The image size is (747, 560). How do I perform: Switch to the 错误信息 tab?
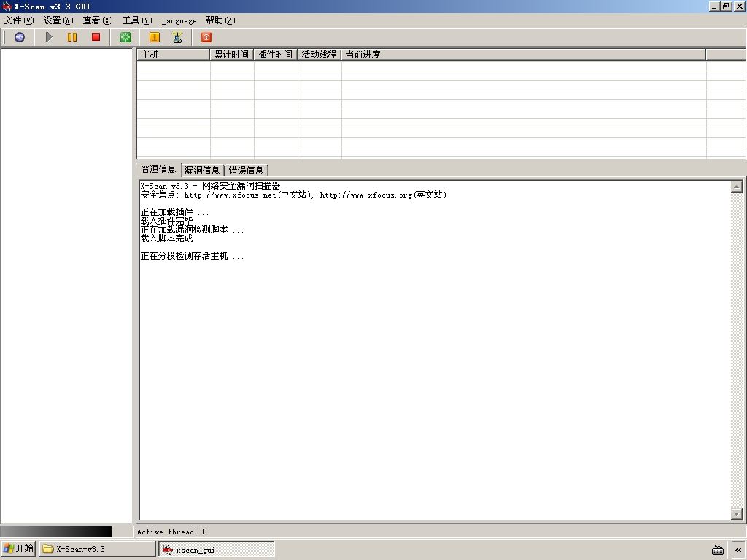[246, 171]
